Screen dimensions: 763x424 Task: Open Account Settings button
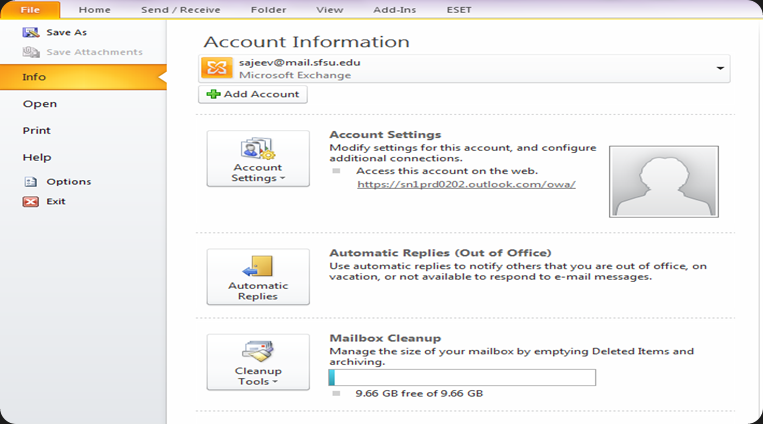[x=257, y=158]
